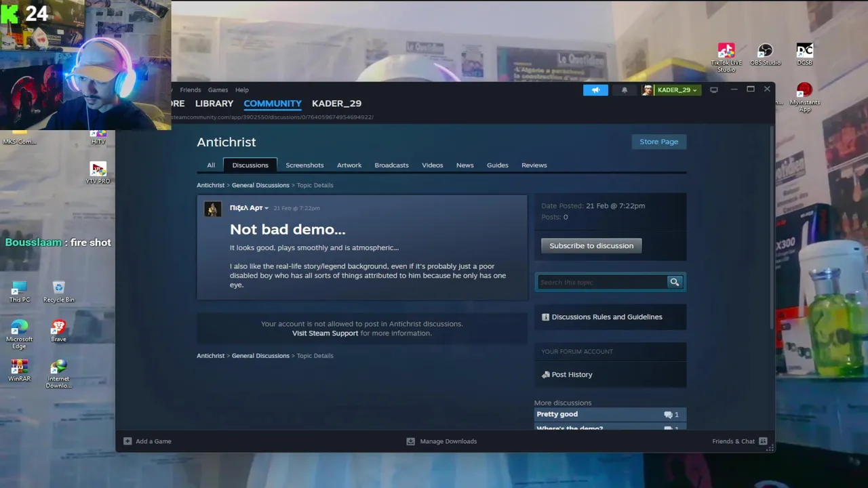Click the Friends & Chat label
Image resolution: width=868 pixels, height=488 pixels.
tap(733, 441)
